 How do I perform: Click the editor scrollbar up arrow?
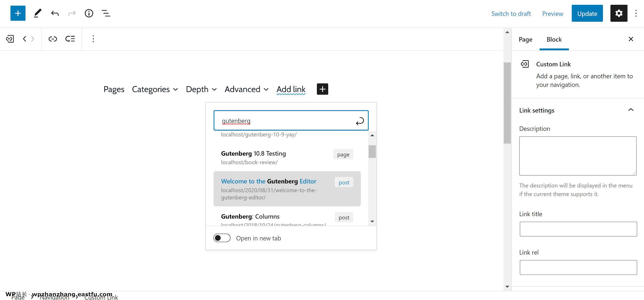point(507,32)
